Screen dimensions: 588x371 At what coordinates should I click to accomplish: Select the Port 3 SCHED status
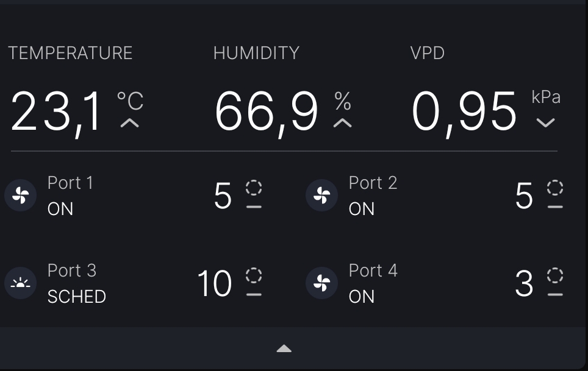(x=77, y=297)
